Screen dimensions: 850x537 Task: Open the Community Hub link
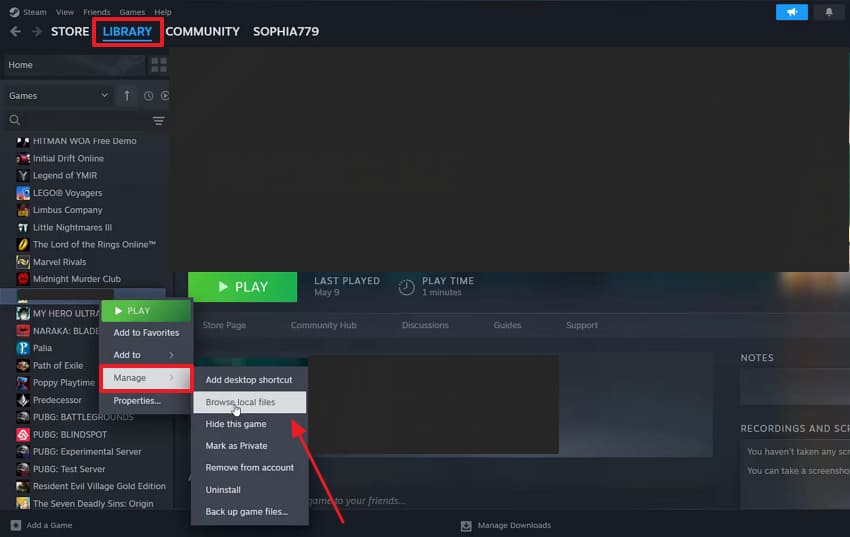click(324, 325)
